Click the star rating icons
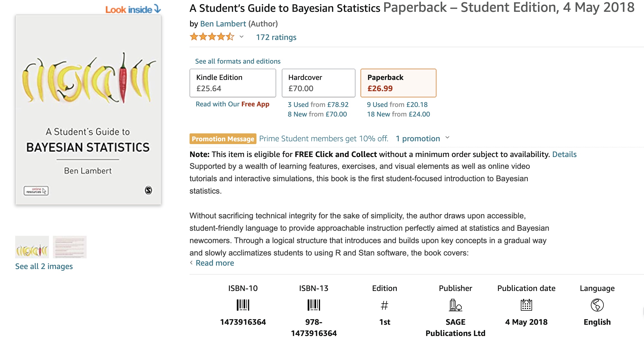Viewport: 644px width, 345px height. click(x=212, y=37)
